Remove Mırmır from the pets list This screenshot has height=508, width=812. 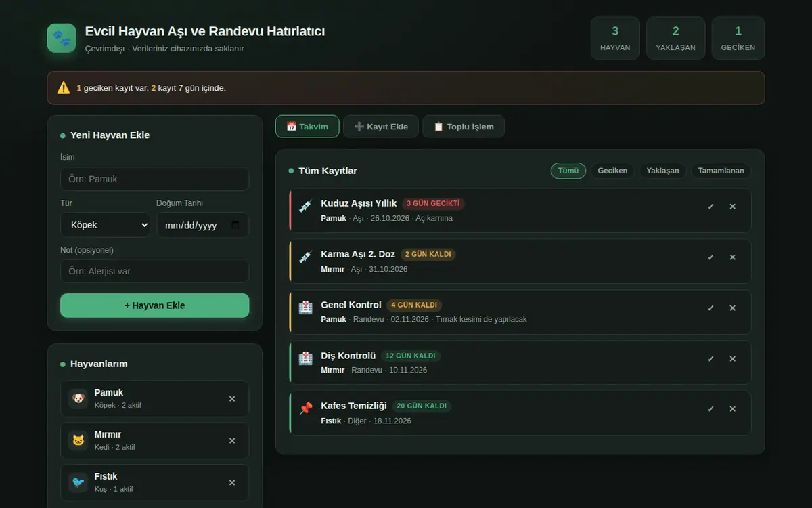coord(232,441)
